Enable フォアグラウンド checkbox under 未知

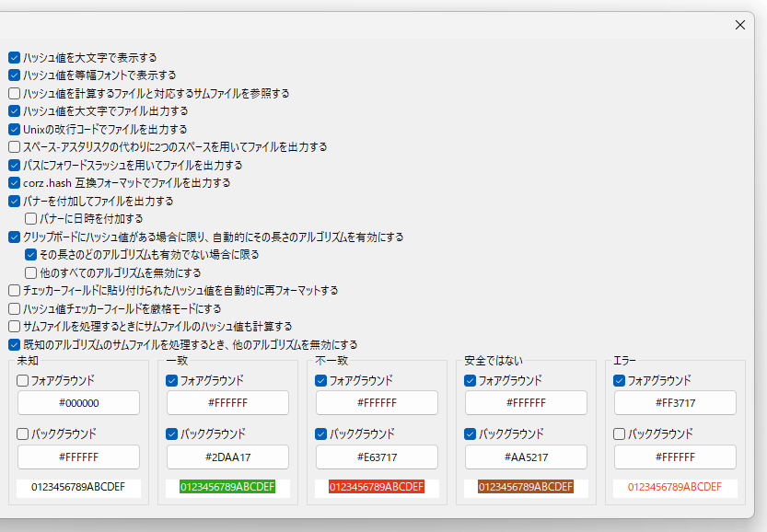pos(22,379)
